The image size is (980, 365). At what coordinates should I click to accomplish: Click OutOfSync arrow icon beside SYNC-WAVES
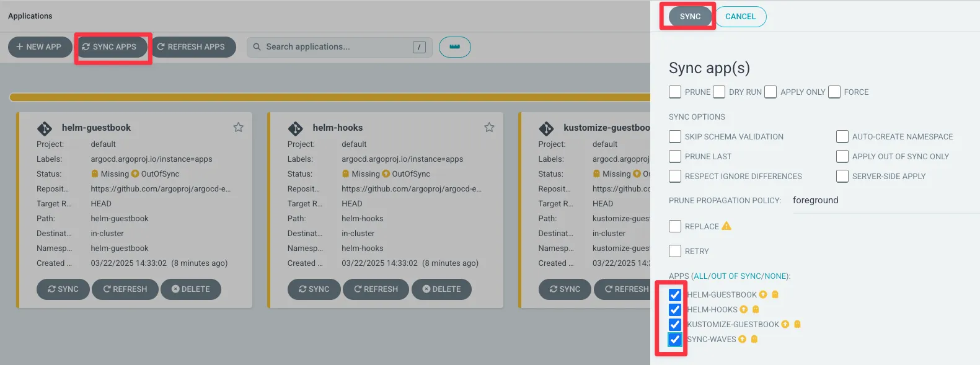coord(743,339)
